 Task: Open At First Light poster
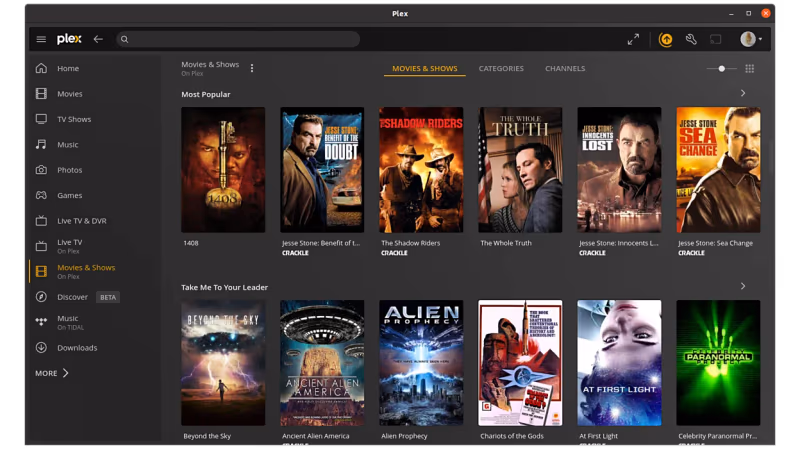click(x=619, y=363)
